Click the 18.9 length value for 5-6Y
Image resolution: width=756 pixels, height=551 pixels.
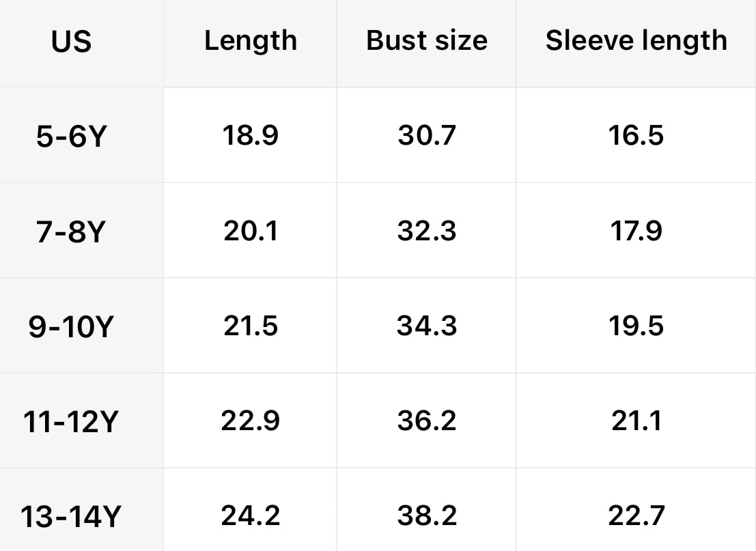click(x=251, y=135)
